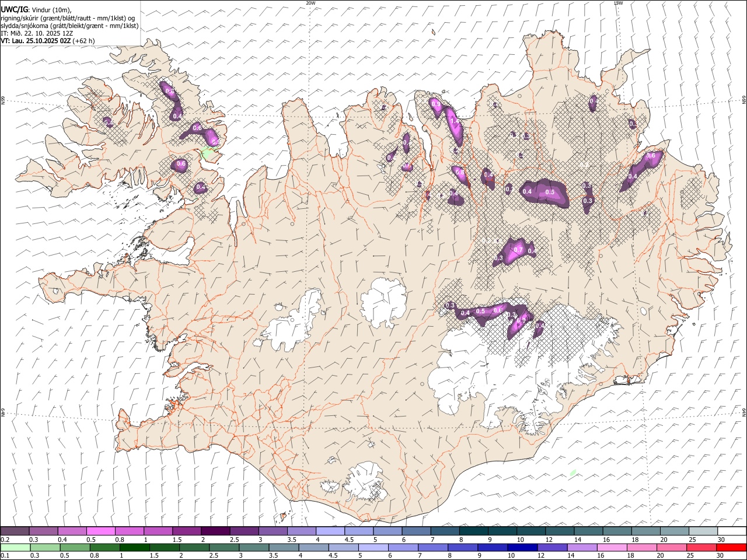The height and width of the screenshot is (560, 747).
Task: Click the 'rigning/skúrir' legend description line
Action: pos(68,17)
